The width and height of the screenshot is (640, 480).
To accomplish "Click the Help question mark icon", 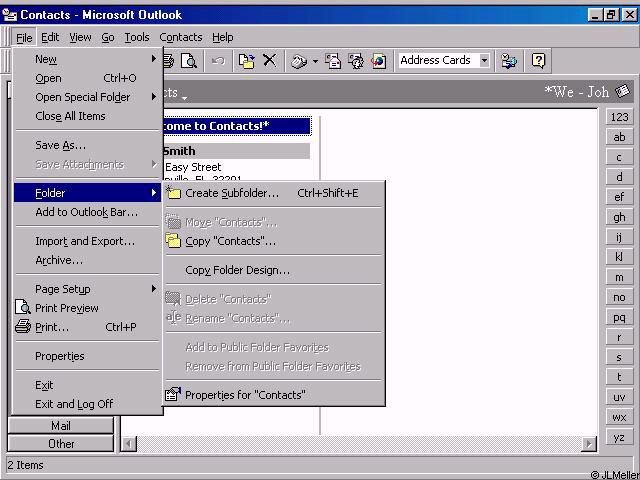I will (538, 61).
